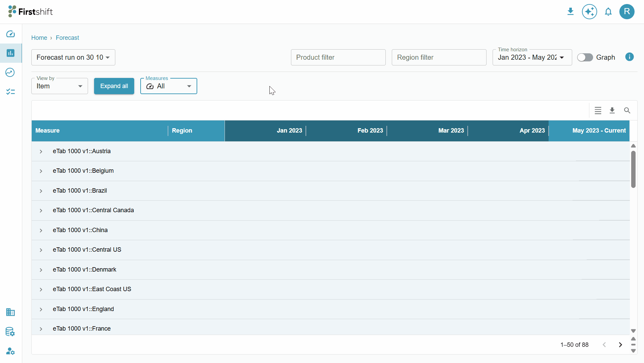This screenshot has height=363, width=644.
Task: Click the table scroll up arrow
Action: point(633,146)
